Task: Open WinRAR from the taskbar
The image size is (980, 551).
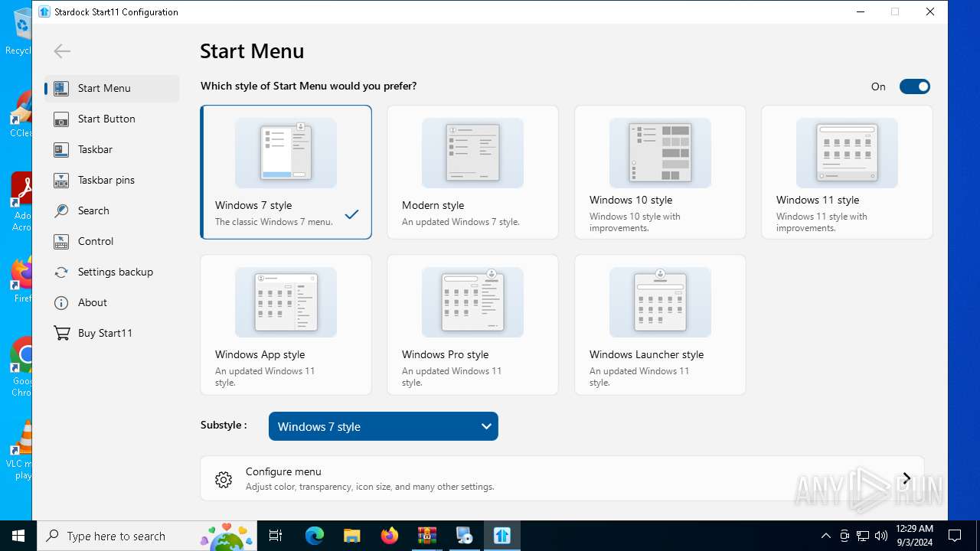Action: point(427,536)
